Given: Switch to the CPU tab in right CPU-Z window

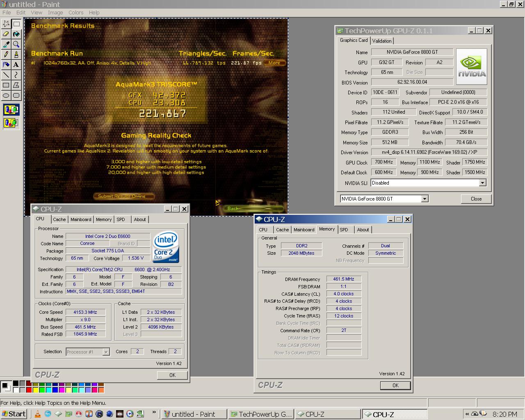Looking at the screenshot, I should [263, 230].
